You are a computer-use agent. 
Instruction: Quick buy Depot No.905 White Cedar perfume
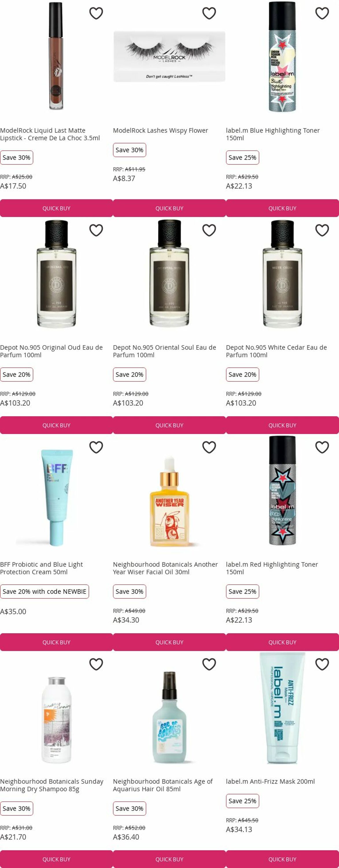pos(282,425)
